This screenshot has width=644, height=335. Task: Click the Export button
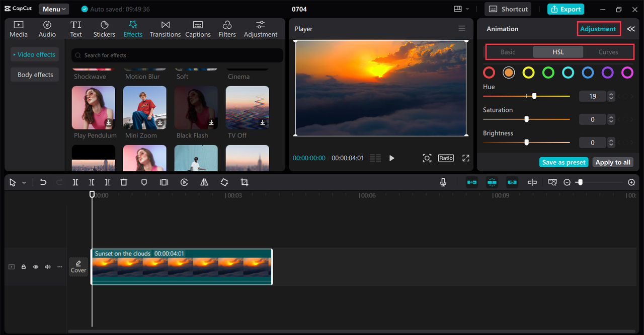[566, 9]
